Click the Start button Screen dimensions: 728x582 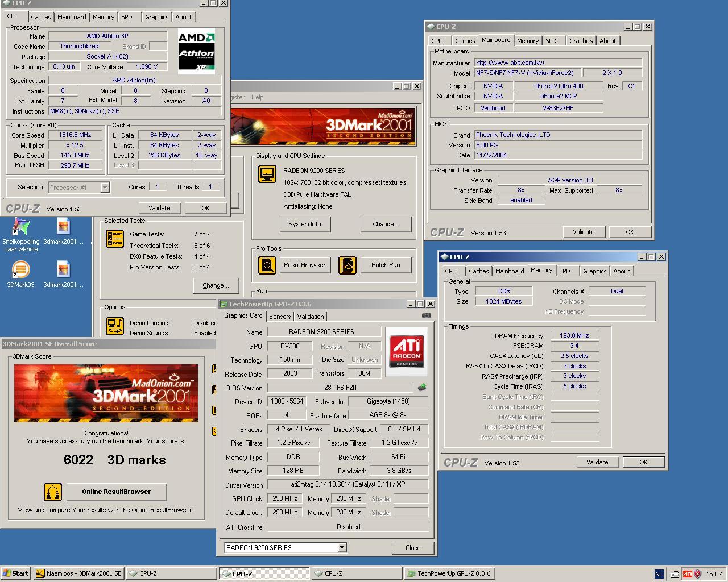tap(16, 573)
